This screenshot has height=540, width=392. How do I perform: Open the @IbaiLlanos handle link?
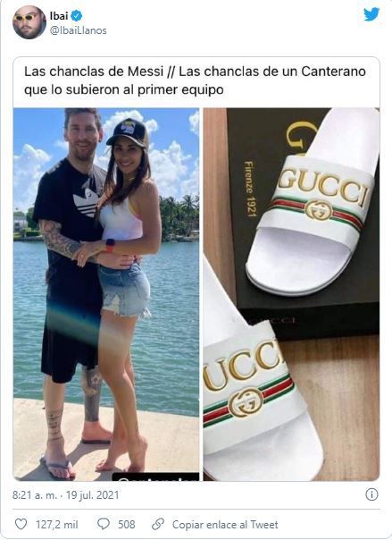point(78,30)
